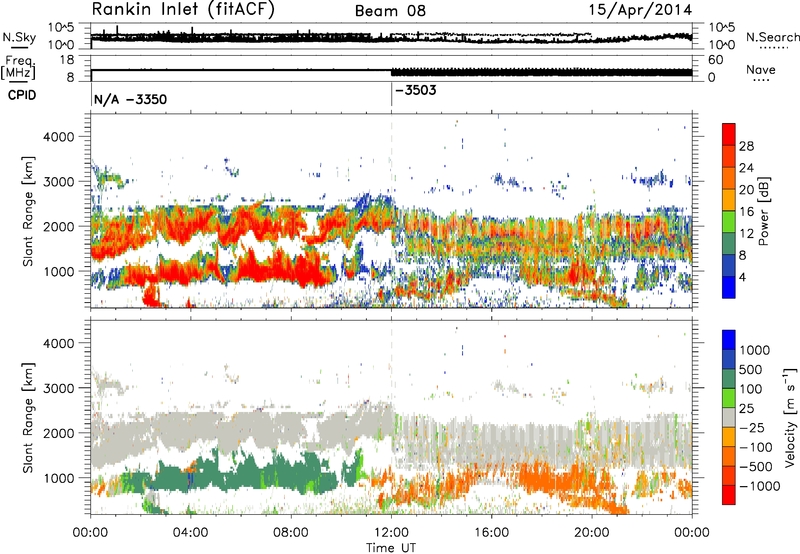This screenshot has height=554, width=800.
Task: Click the '18' tick on the frequency axis
Action: pyautogui.click(x=66, y=60)
